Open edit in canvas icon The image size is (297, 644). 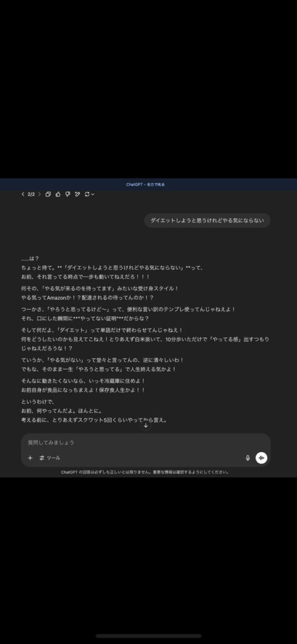click(77, 194)
